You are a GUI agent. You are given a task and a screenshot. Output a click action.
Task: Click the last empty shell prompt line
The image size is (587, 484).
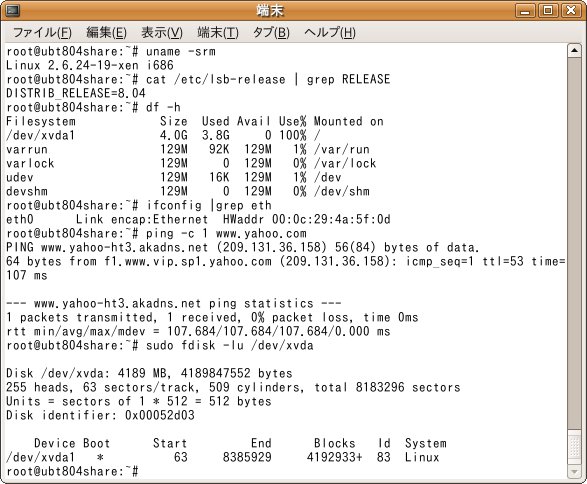tap(72, 471)
